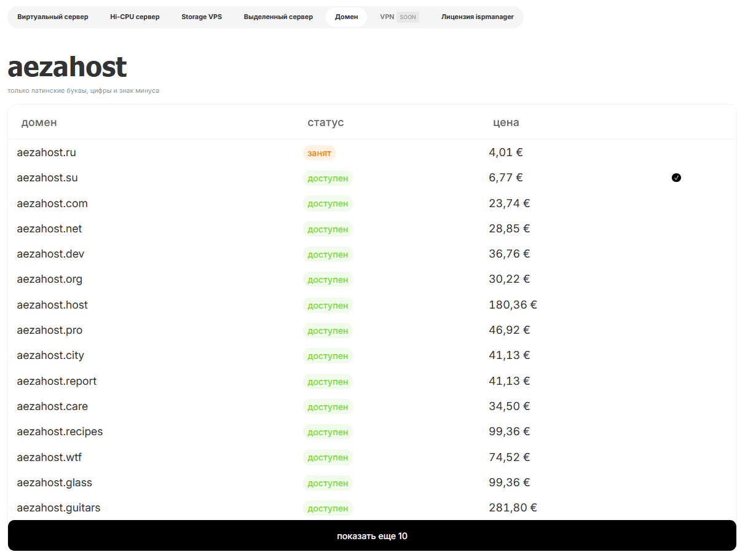756x560 pixels.
Task: Click the доступен badge for aezahost.host
Action: tap(328, 306)
